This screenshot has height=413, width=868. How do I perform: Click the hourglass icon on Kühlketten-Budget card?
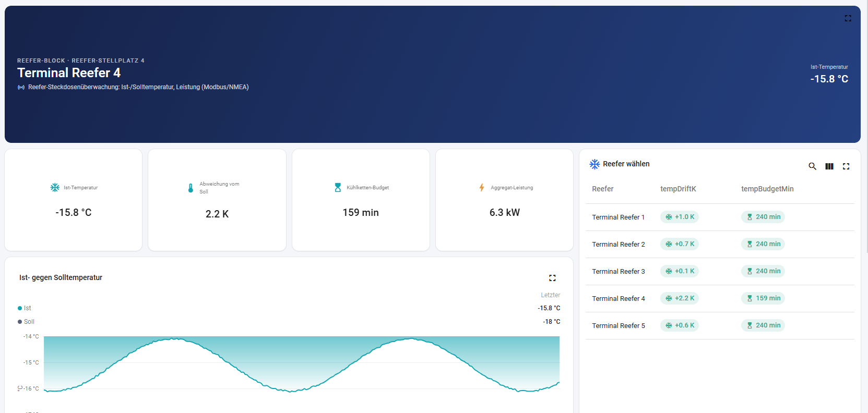point(338,187)
